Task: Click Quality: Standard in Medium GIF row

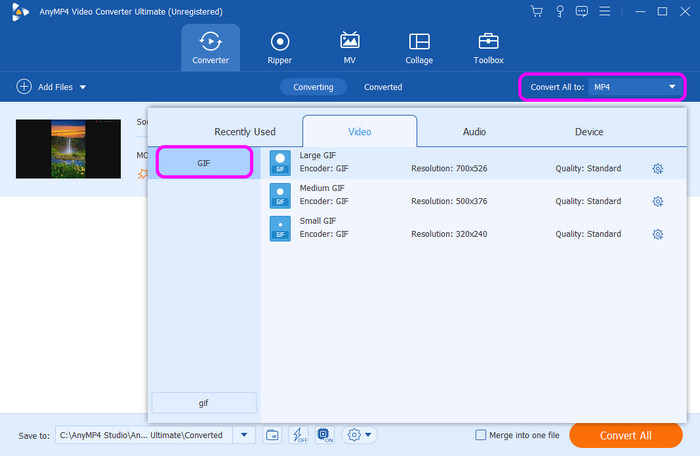Action: [x=588, y=201]
